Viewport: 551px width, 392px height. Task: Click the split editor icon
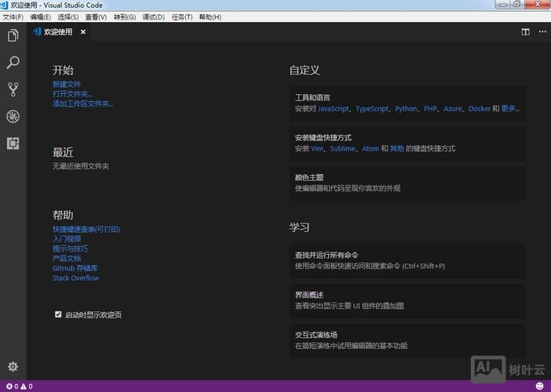coord(525,32)
